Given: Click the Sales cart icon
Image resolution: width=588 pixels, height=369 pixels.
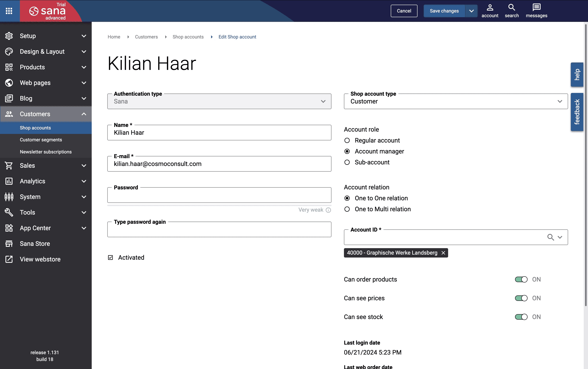Looking at the screenshot, I should (9, 166).
